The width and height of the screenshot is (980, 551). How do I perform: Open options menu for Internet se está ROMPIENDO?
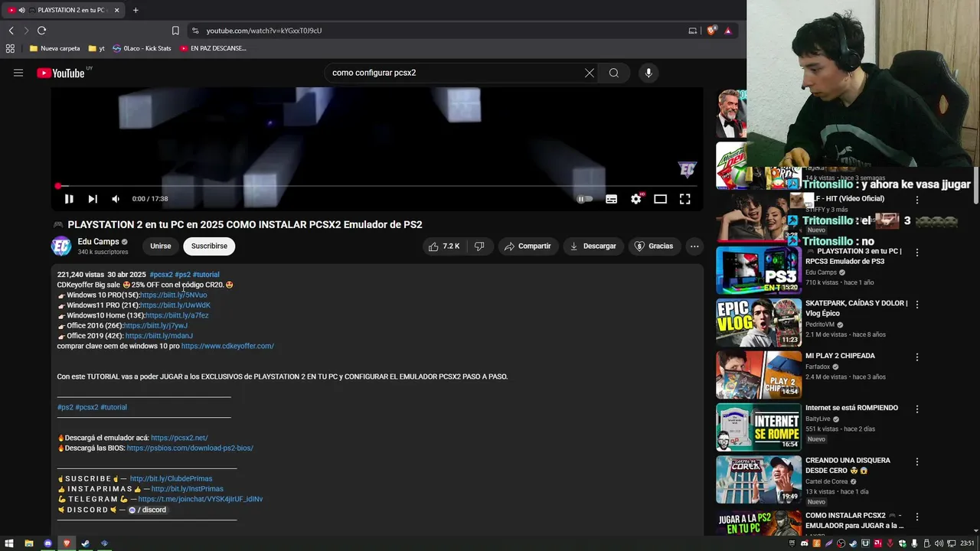pos(917,409)
